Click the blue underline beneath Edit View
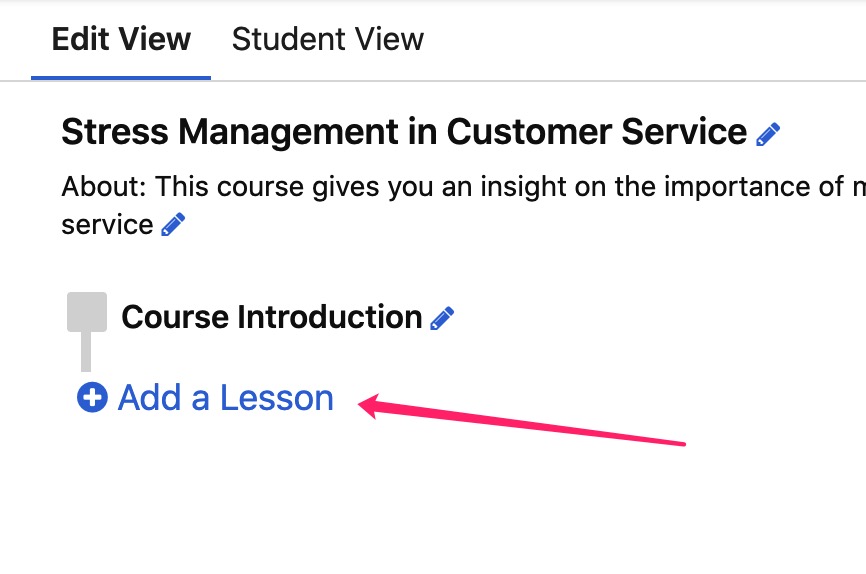Viewport: 866px width, 574px height. click(x=121, y=78)
